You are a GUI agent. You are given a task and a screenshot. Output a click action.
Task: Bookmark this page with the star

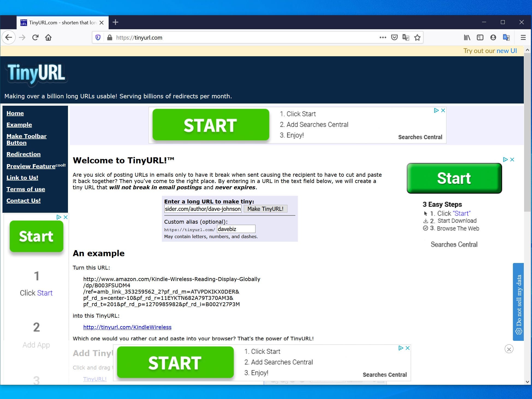click(x=417, y=37)
